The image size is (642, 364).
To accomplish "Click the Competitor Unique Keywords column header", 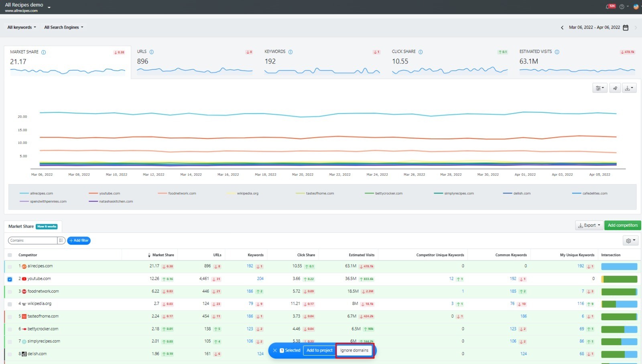I will click(x=440, y=255).
